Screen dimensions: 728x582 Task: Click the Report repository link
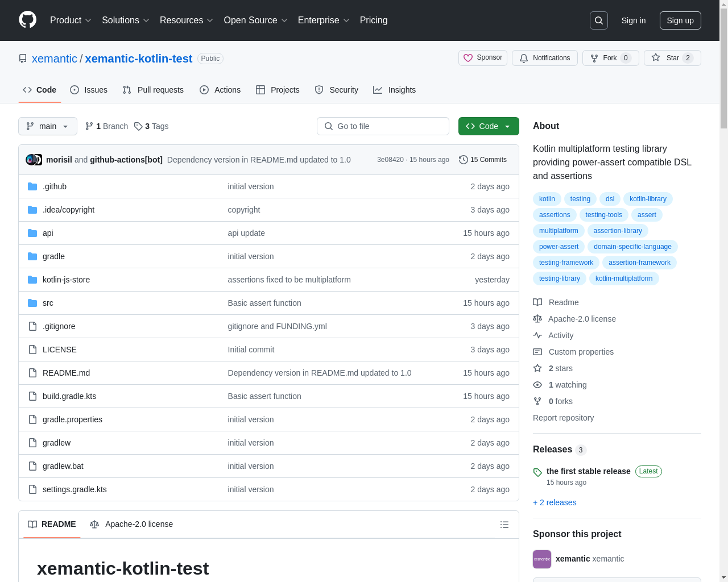click(563, 418)
